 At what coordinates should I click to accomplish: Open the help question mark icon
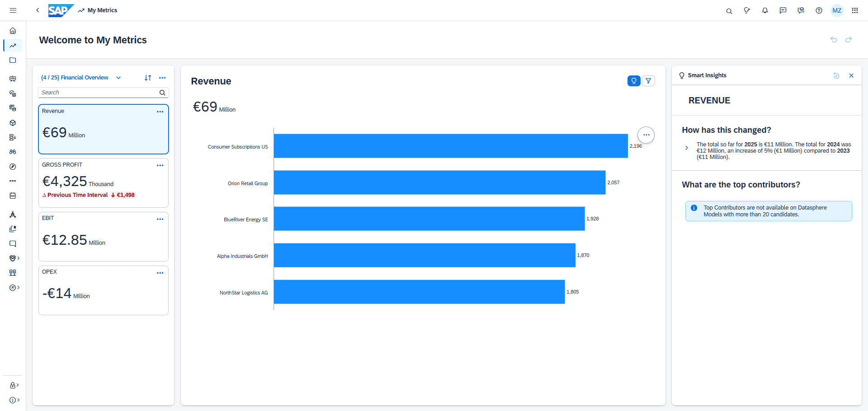[819, 10]
